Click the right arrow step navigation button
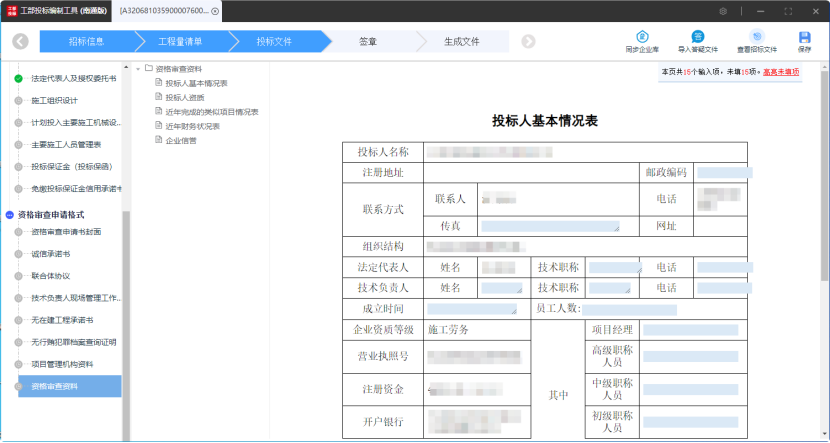830x443 pixels. (x=528, y=42)
